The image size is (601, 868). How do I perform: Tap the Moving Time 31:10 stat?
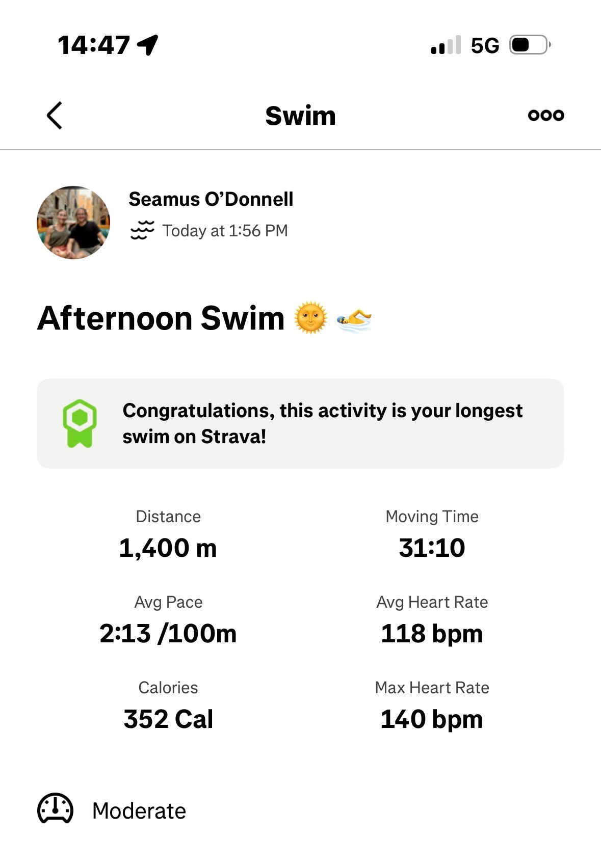(432, 548)
